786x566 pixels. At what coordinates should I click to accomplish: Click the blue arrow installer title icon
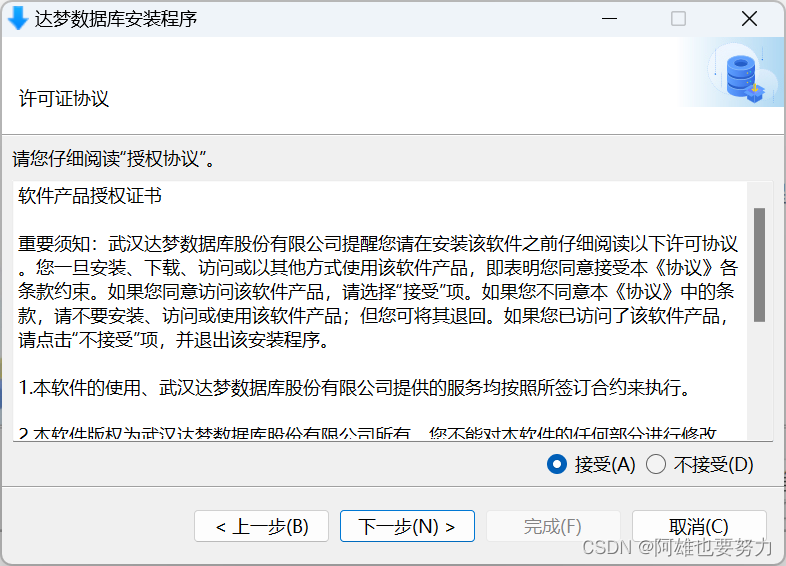18,19
